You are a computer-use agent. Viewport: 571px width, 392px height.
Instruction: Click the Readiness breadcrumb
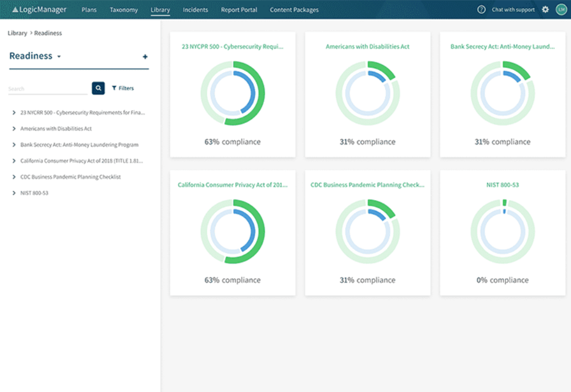48,33
